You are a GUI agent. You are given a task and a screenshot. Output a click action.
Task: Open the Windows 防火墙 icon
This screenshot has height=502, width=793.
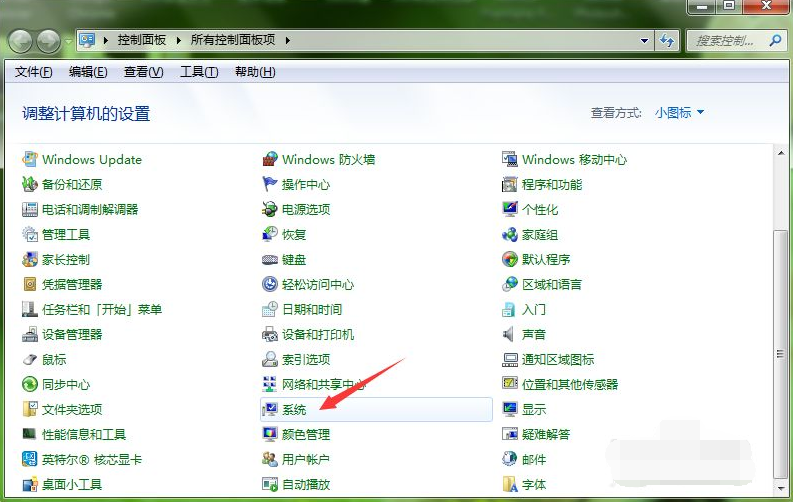[x=270, y=159]
